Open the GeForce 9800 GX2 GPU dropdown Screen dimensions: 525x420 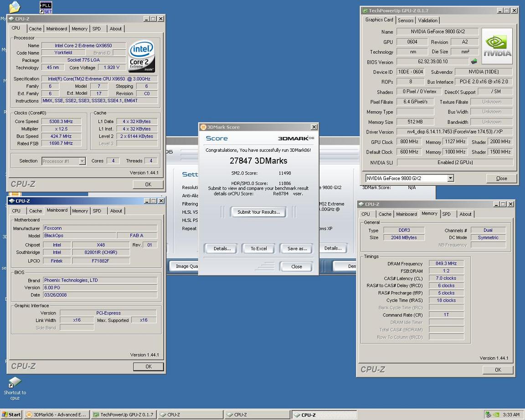click(451, 179)
